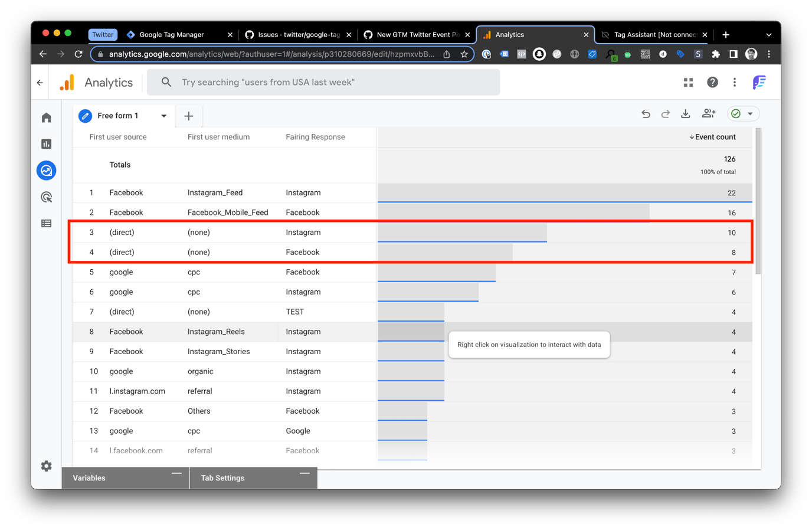This screenshot has height=530, width=812.
Task: Close the Analytics browser tab
Action: point(586,35)
